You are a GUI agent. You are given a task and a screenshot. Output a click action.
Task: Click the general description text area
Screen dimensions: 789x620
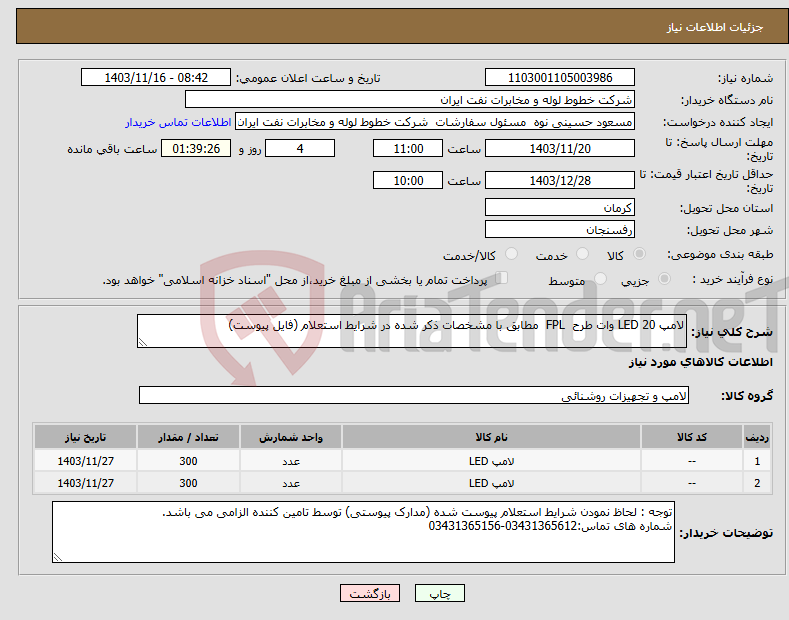[x=412, y=331]
